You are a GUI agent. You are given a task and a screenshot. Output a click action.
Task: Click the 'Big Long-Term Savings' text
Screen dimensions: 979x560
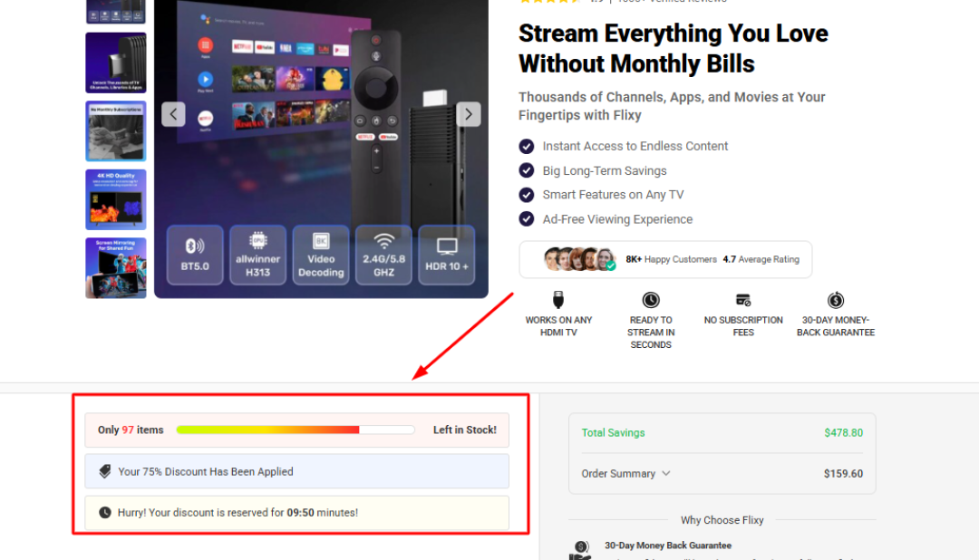tap(605, 170)
